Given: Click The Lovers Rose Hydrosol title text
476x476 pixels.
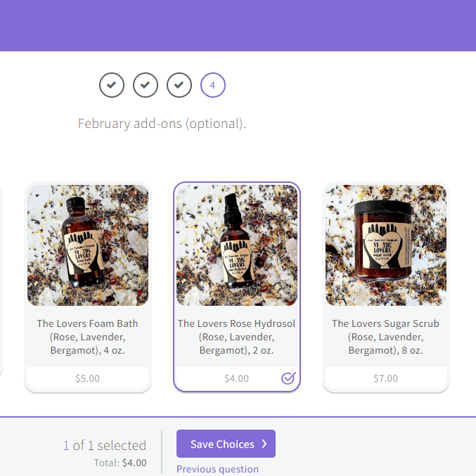Looking at the screenshot, I should (x=237, y=337).
